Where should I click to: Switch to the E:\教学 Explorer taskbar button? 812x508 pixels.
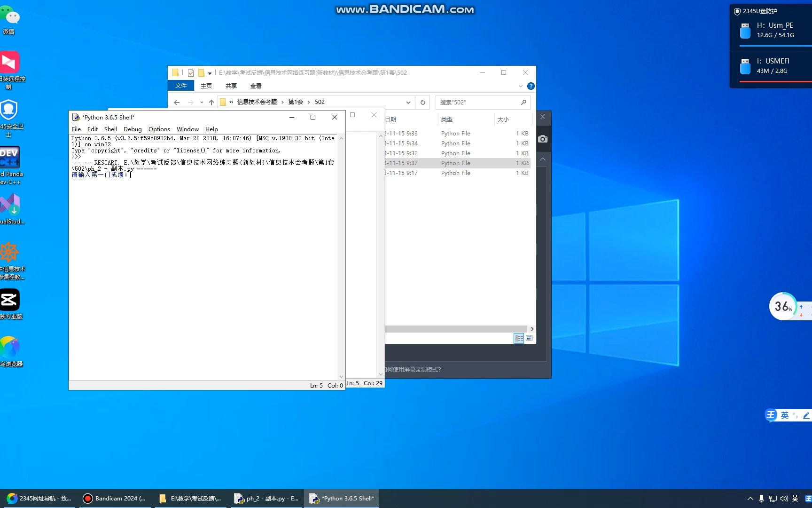tap(190, 499)
